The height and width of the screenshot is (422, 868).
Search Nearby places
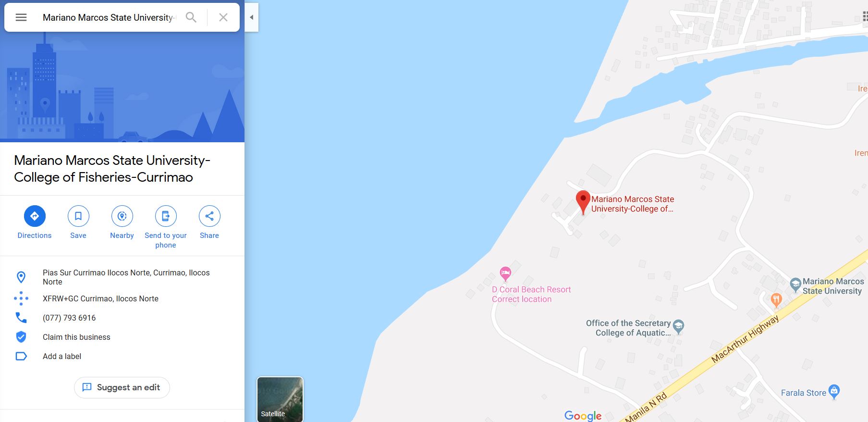coord(122,223)
